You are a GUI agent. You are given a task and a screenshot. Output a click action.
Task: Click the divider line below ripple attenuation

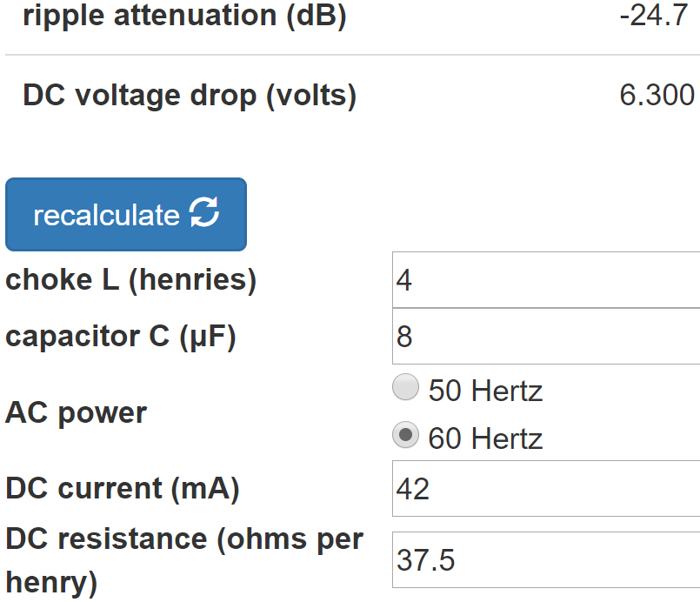pyautogui.click(x=353, y=55)
